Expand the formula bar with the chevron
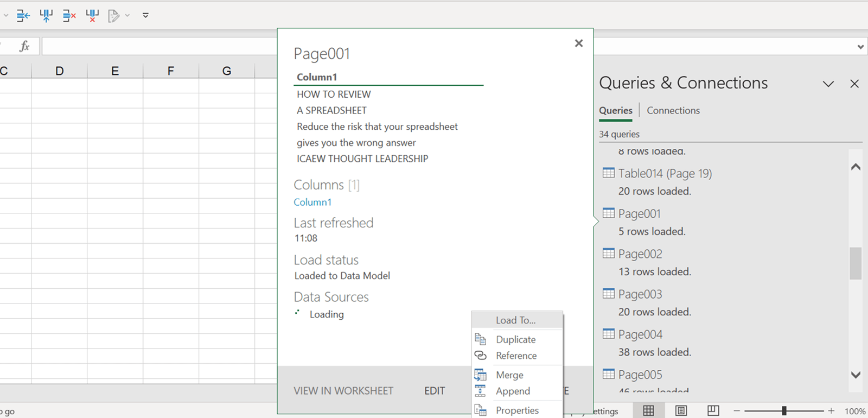 (x=860, y=47)
